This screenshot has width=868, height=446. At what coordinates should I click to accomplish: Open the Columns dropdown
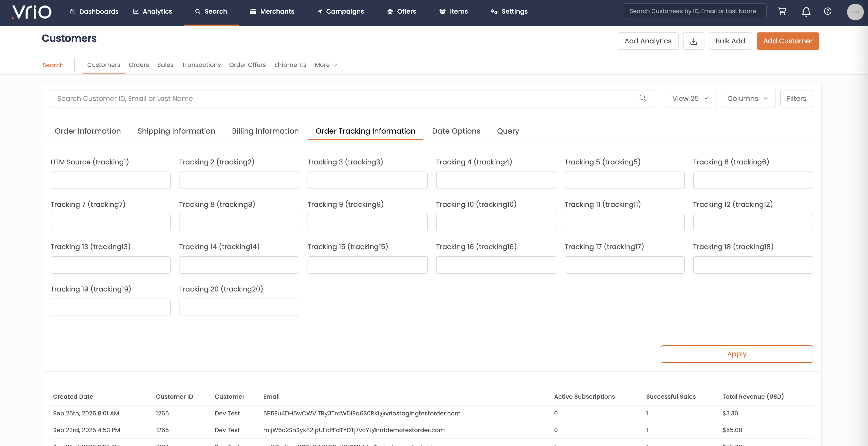pyautogui.click(x=748, y=99)
